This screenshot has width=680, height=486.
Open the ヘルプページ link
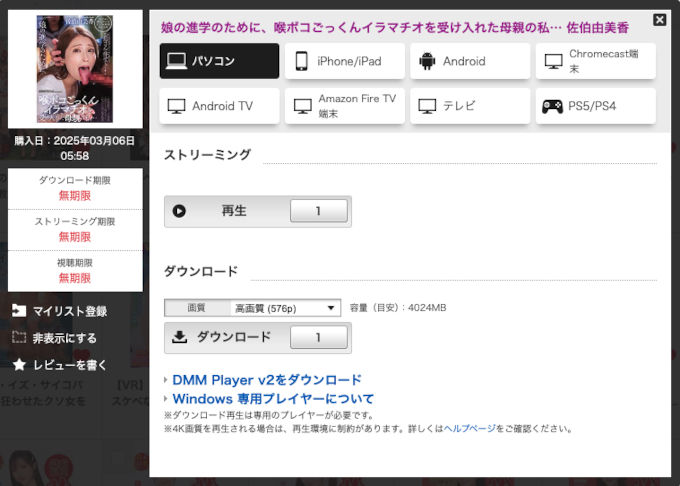tap(470, 428)
